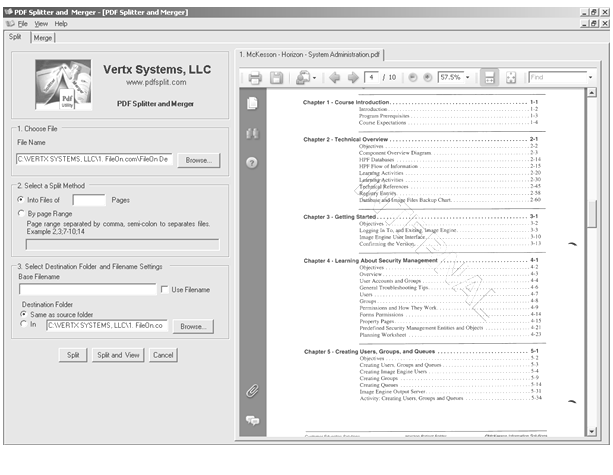Open the File menu
The width and height of the screenshot is (613, 475).
coord(23,24)
